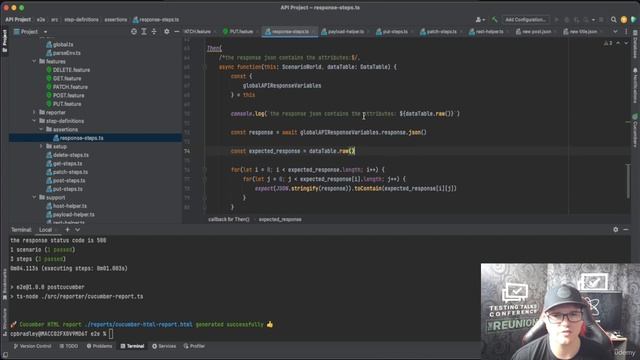Expand the setup folder
Image resolution: width=640 pixels, height=360 pixels.
click(x=41, y=146)
